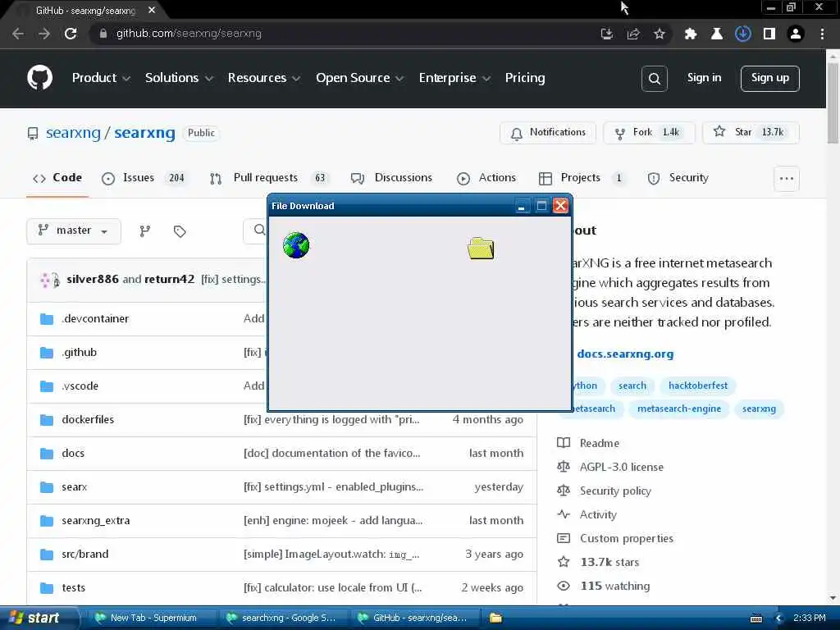Open the browser extensions puzzle icon
The image size is (840, 630).
(691, 34)
